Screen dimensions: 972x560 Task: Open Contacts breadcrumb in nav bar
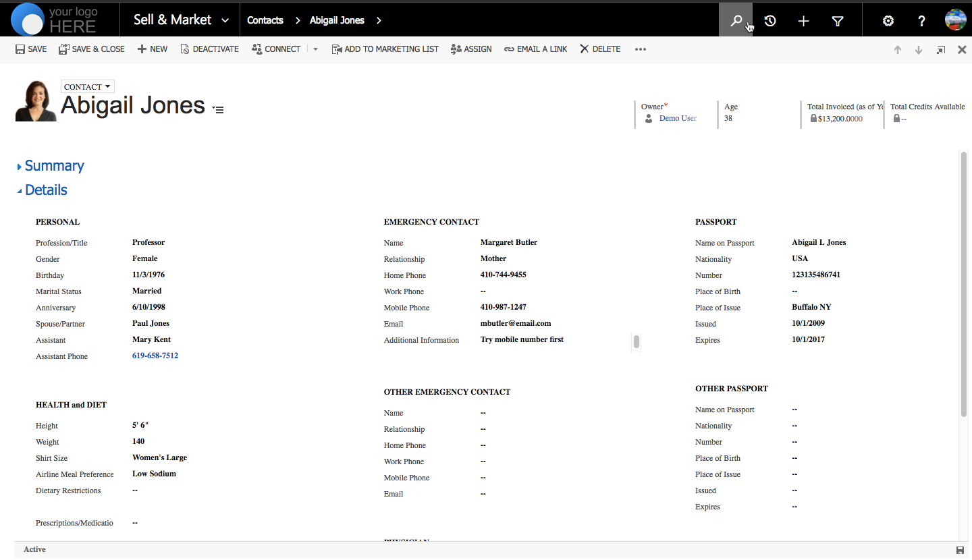[265, 20]
